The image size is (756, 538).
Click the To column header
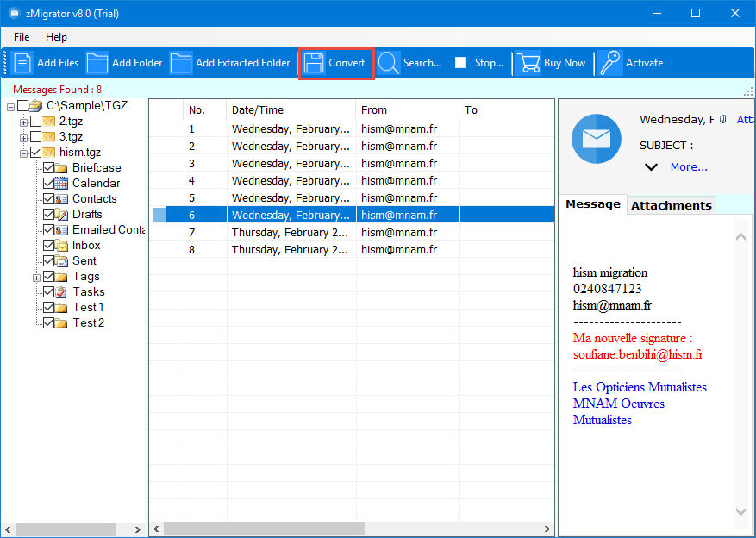click(507, 109)
